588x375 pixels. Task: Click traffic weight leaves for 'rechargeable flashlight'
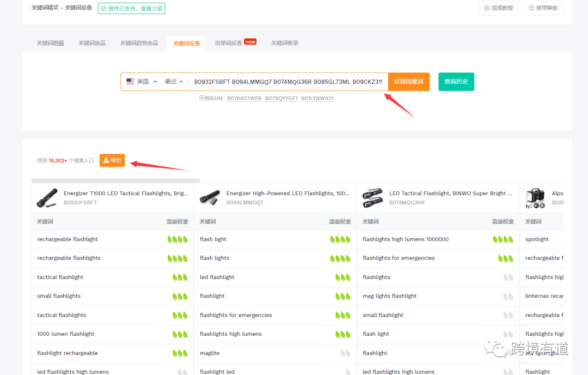pyautogui.click(x=177, y=239)
